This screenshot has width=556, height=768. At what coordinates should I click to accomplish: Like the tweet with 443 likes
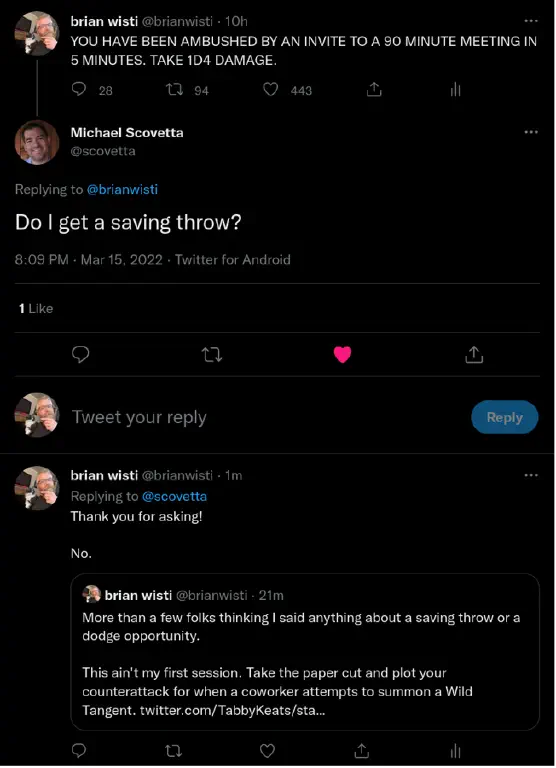coord(270,90)
